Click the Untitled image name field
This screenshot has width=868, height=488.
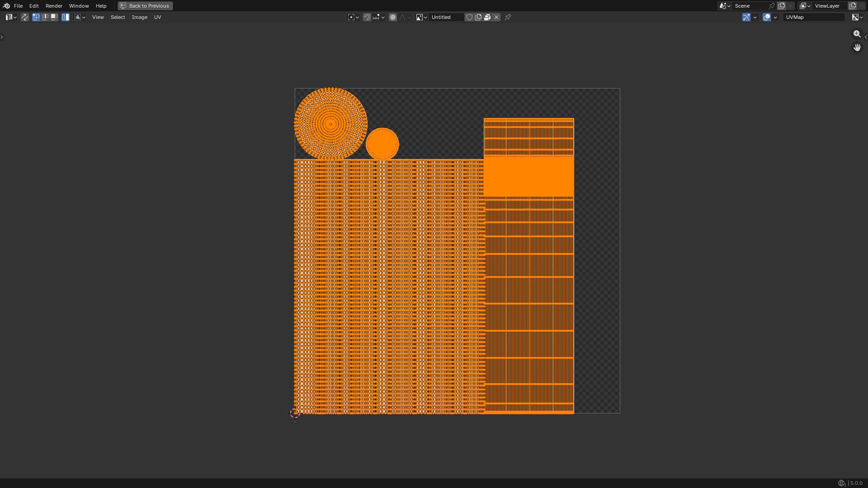(446, 17)
